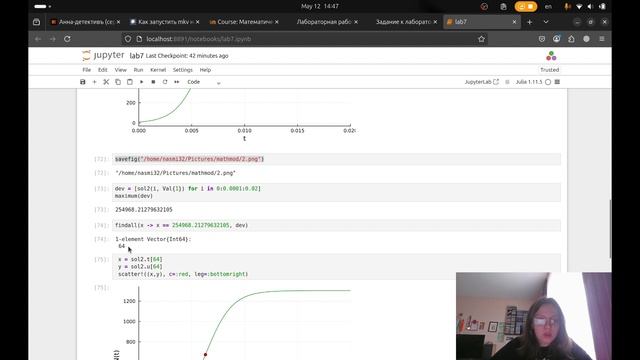Viewport: 640px width, 360px height.
Task: Open the Firefox View icon left of tabs
Action: 36,22
